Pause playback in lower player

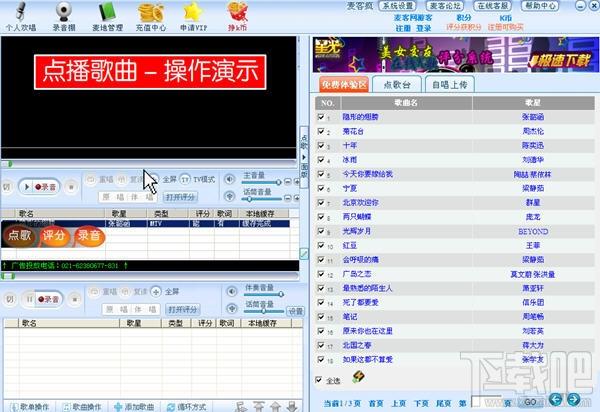[x=29, y=299]
